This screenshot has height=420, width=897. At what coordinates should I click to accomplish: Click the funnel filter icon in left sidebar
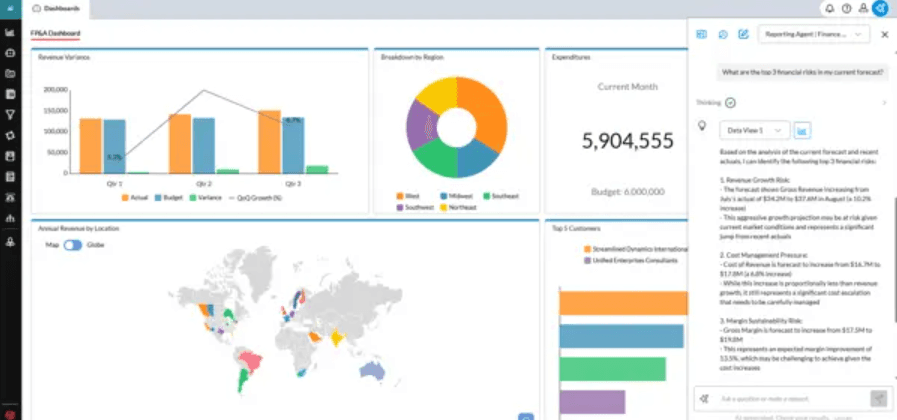pos(10,114)
